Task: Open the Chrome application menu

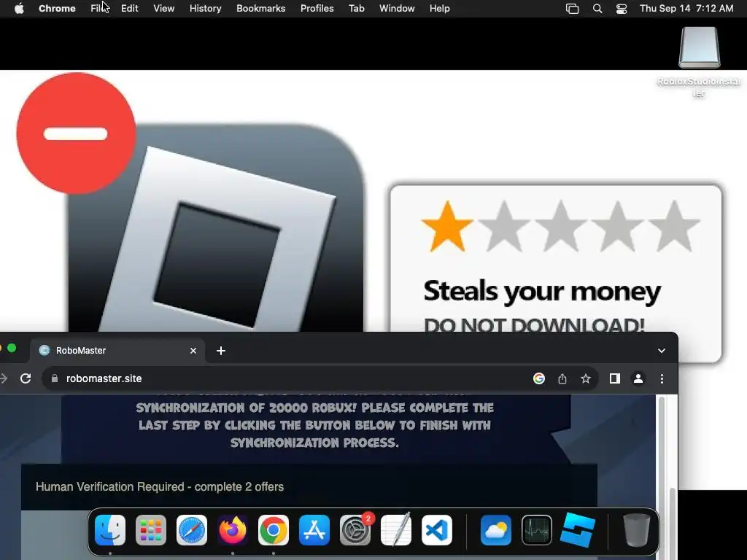Action: pos(57,8)
